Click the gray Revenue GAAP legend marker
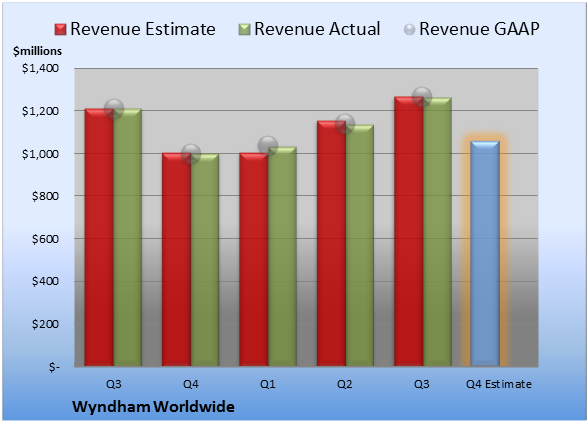This screenshot has height=422, width=588. tap(410, 29)
